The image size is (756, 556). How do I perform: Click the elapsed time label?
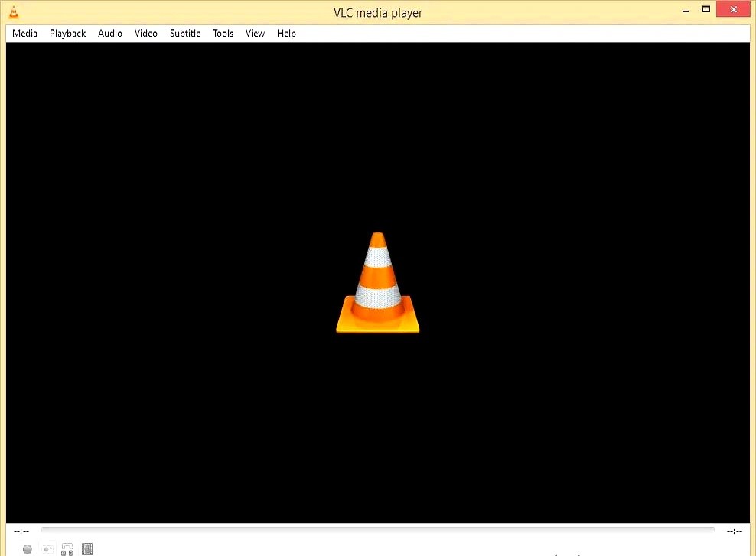click(x=21, y=531)
